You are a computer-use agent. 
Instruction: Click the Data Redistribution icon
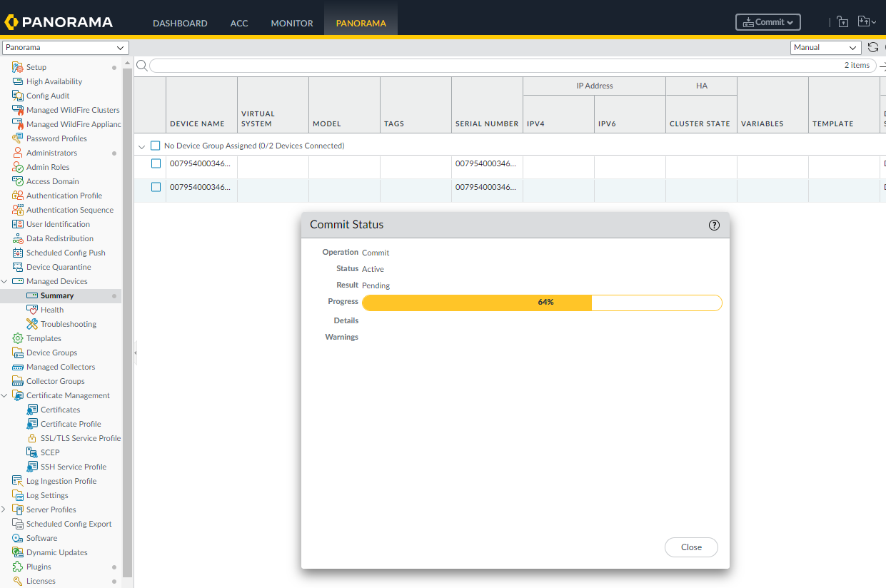[18, 238]
